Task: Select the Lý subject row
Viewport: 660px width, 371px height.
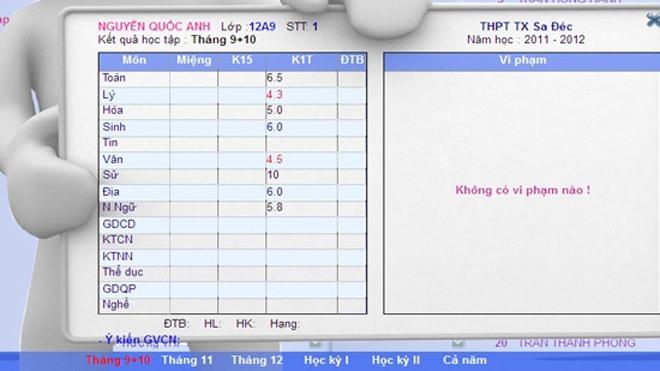Action: [x=233, y=95]
